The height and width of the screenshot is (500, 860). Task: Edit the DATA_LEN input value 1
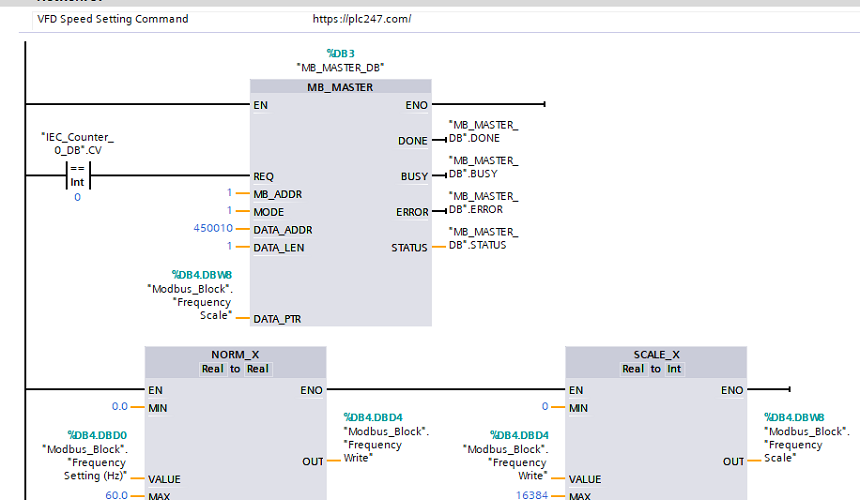click(229, 246)
